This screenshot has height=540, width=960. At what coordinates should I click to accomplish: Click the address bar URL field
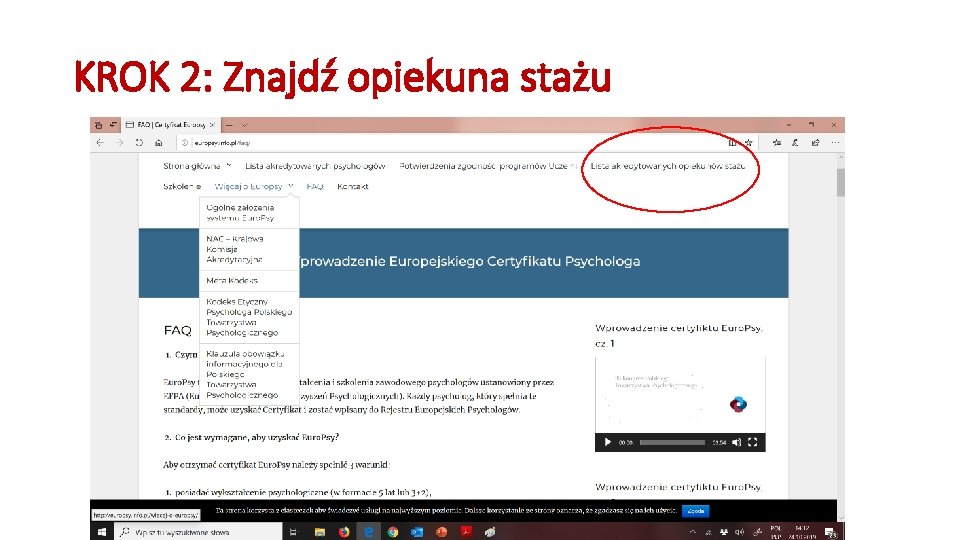point(453,143)
